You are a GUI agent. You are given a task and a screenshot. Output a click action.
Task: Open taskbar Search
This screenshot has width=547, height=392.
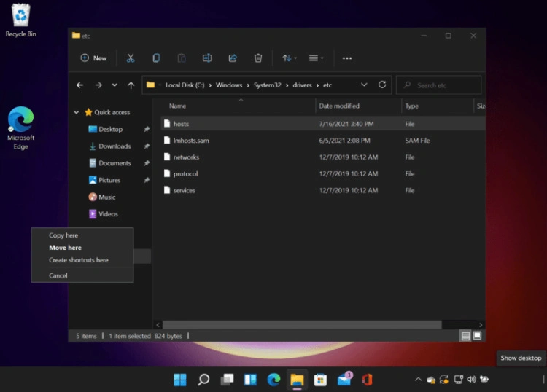point(203,380)
